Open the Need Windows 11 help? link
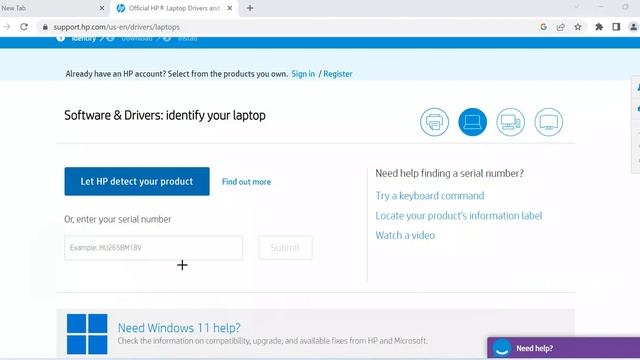This screenshot has height=360, width=640. (x=179, y=328)
